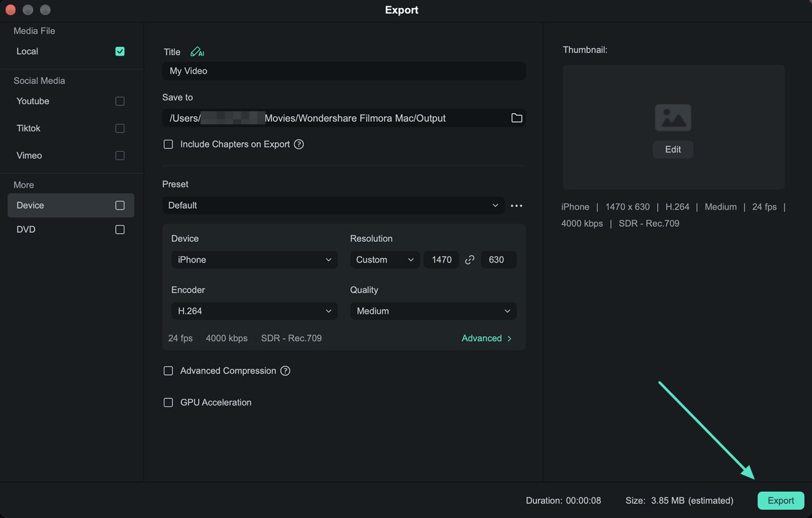Open the Save to folder browse icon
This screenshot has height=518, width=812.
[x=517, y=118]
